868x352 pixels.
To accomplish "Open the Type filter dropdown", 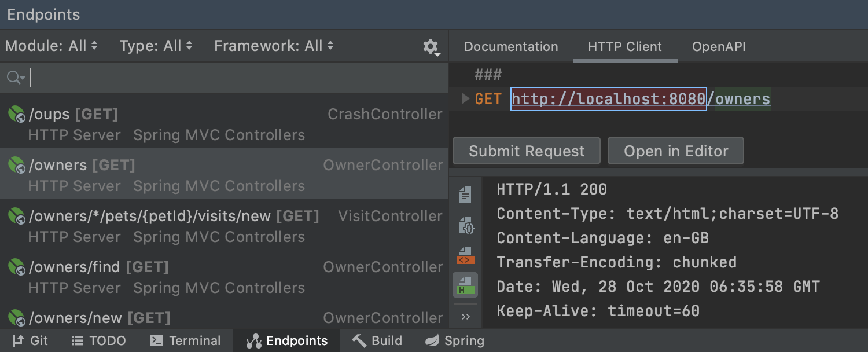I will click(156, 46).
